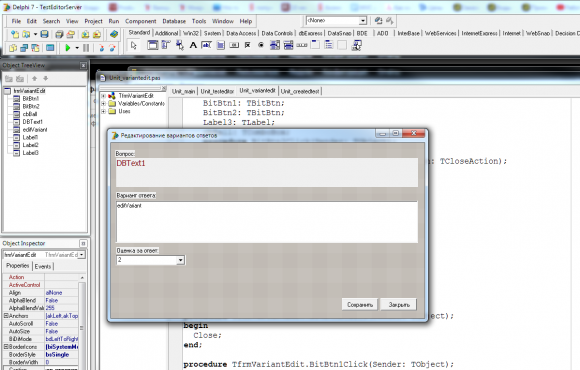The height and width of the screenshot is (370, 580).
Task: Click the Open file toolbar icon
Action: 26,34
